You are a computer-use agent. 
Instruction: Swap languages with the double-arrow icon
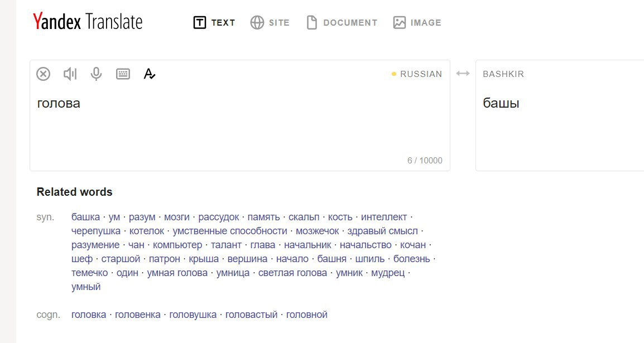pyautogui.click(x=463, y=74)
